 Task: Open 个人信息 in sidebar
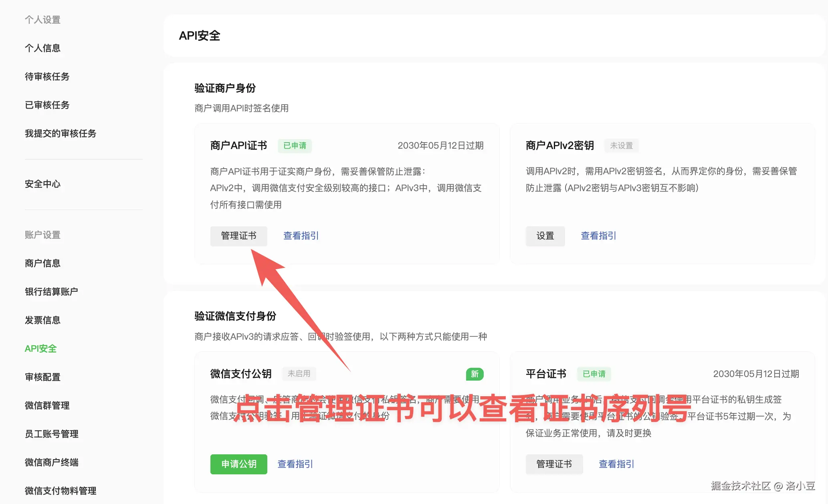[42, 48]
